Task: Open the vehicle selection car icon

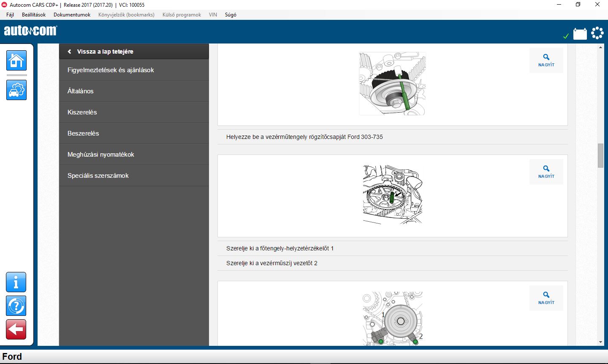Action: coord(16,90)
